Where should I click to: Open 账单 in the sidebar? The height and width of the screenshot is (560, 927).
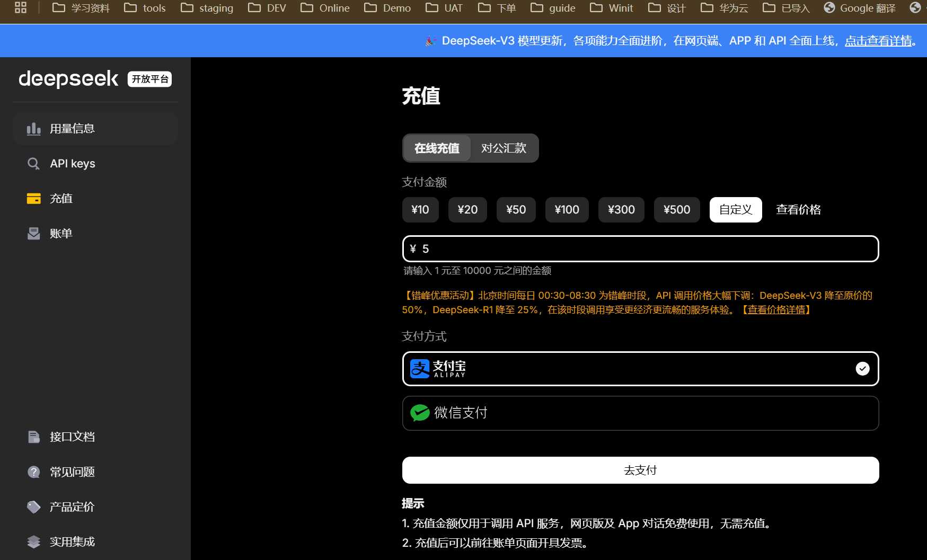pos(95,234)
